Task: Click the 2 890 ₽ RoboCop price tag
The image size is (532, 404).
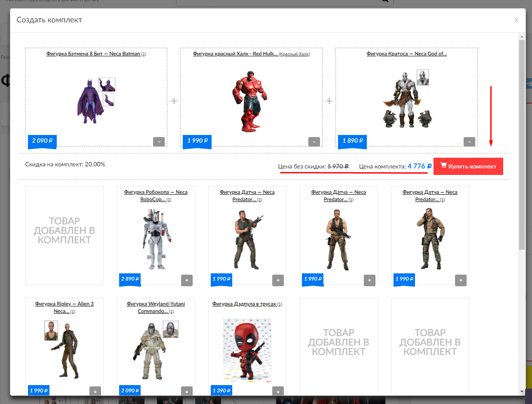Action: 129,279
